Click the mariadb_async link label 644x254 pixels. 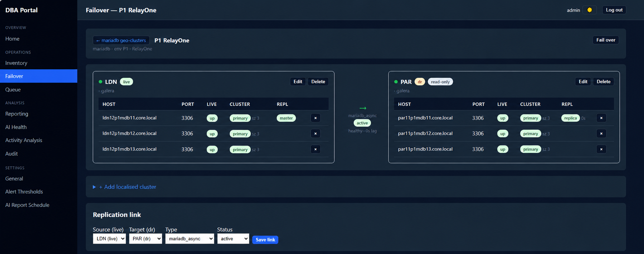tap(362, 116)
